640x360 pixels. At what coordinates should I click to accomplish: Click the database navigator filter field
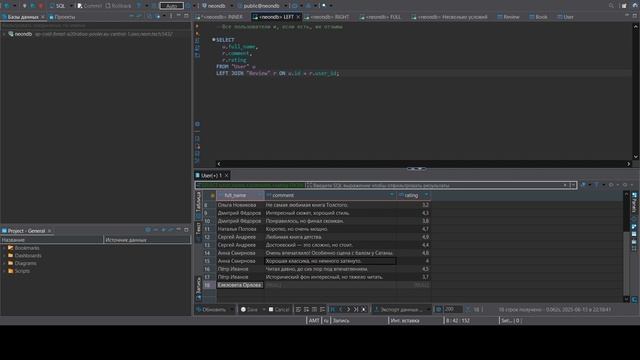click(x=96, y=26)
